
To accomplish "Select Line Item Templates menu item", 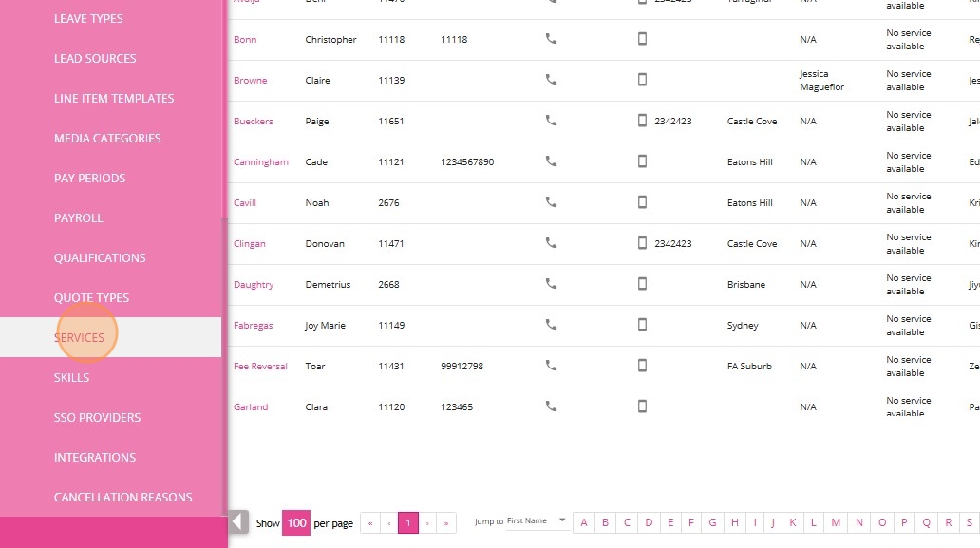I will click(x=114, y=98).
